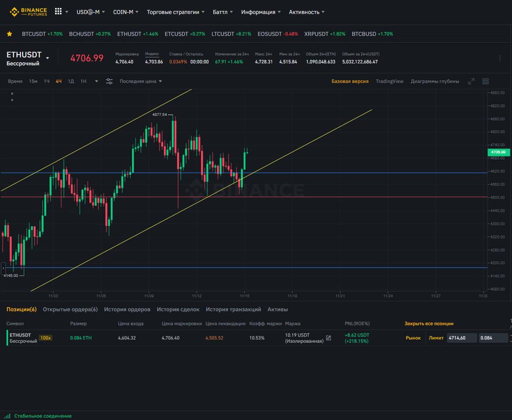Switch to Базовая версия chart
Viewport: 512px width, 420px height.
(350, 81)
